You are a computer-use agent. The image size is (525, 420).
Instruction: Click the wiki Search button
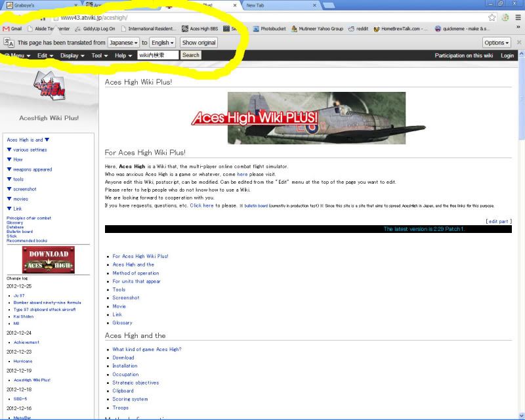click(191, 55)
